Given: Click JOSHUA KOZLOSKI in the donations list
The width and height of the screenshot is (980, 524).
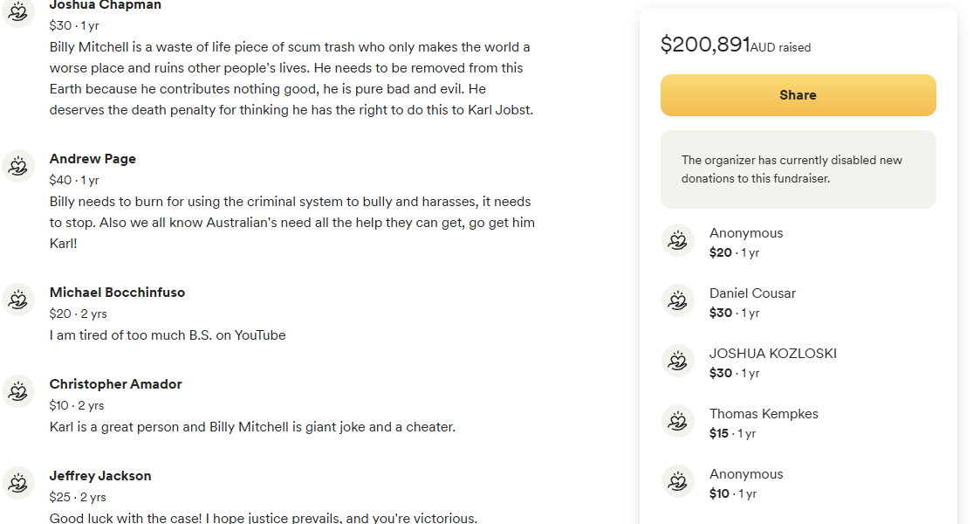Looking at the screenshot, I should (x=772, y=354).
